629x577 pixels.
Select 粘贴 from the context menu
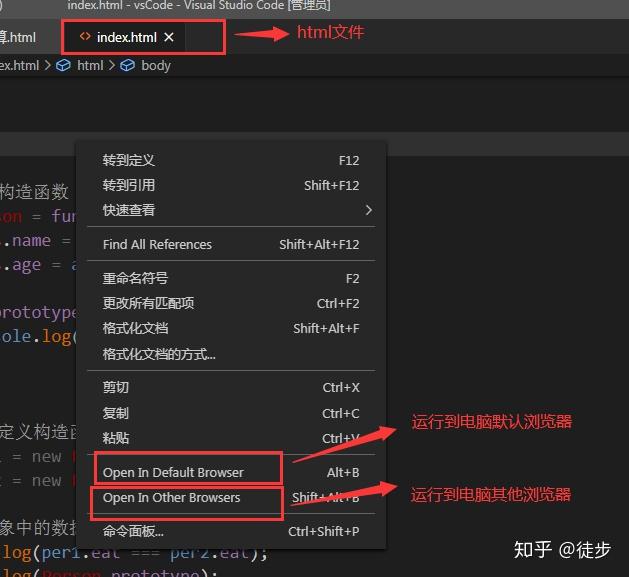(231, 438)
